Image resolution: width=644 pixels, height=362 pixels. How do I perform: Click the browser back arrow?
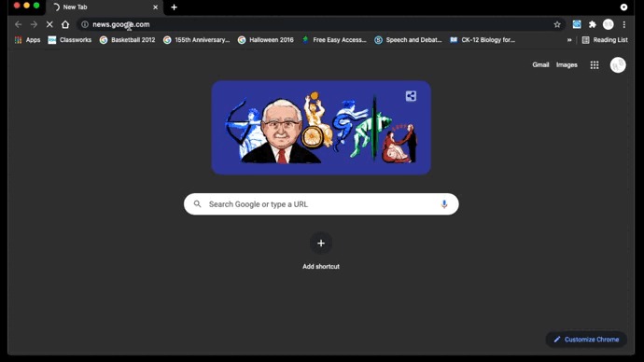(x=18, y=24)
